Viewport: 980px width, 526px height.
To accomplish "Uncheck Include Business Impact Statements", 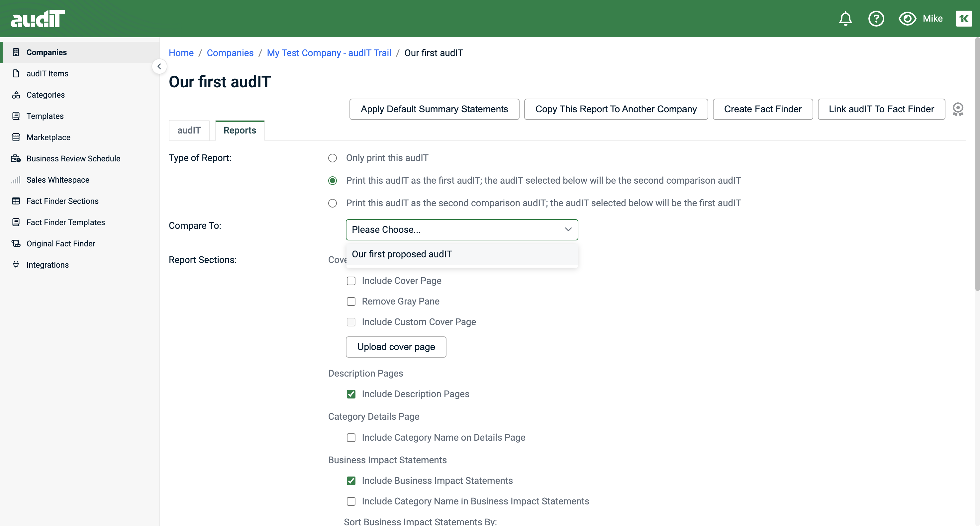I will pos(351,481).
